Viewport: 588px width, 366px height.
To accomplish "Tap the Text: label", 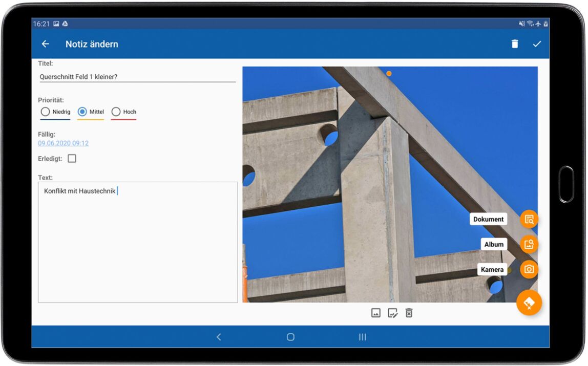I will pyautogui.click(x=46, y=178).
